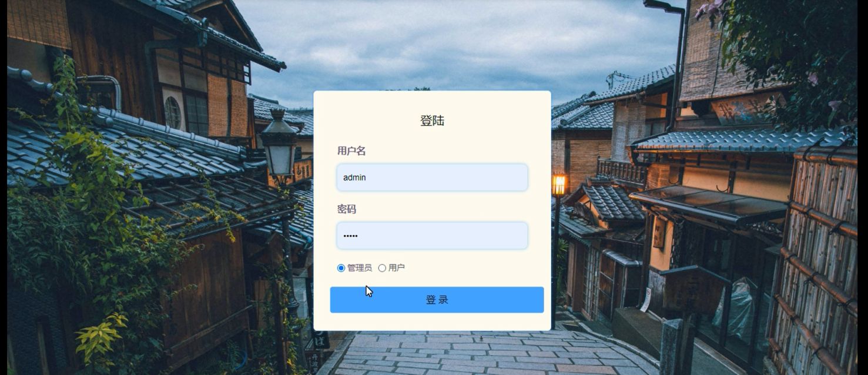Click the admin text in username box

point(354,178)
